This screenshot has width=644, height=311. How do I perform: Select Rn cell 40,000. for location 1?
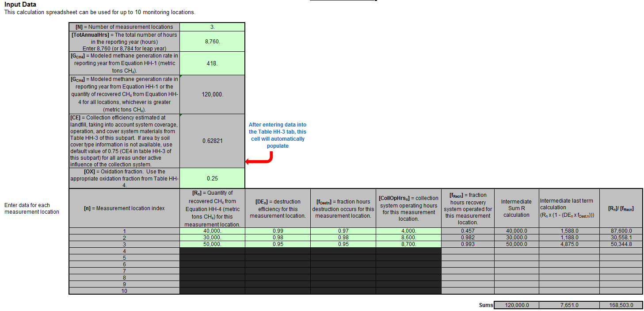212,231
